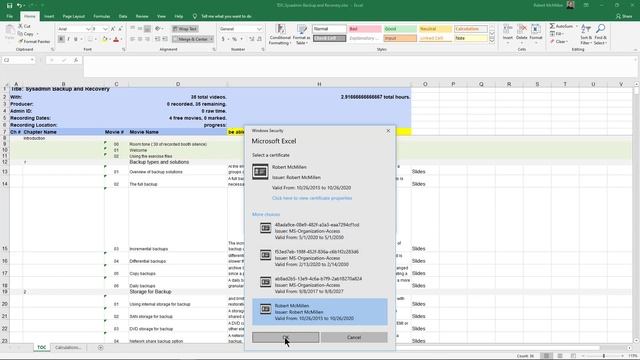Click the Delete cells icon
The width and height of the screenshot is (640, 360).
click(522, 33)
